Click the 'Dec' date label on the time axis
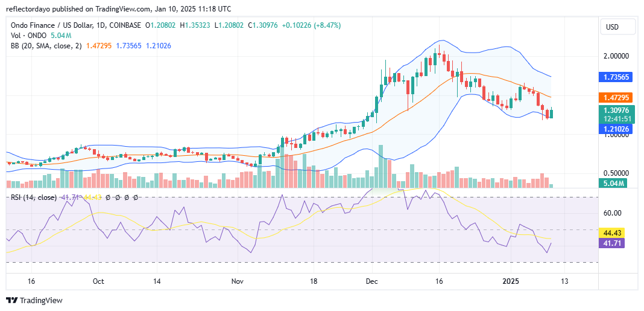 [x=371, y=282]
